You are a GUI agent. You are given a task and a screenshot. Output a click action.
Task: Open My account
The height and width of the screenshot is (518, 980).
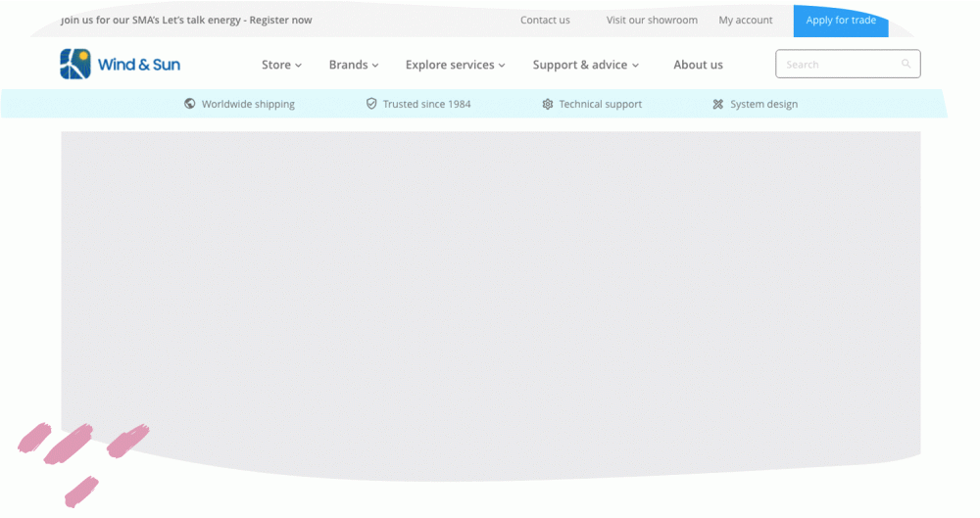(745, 20)
